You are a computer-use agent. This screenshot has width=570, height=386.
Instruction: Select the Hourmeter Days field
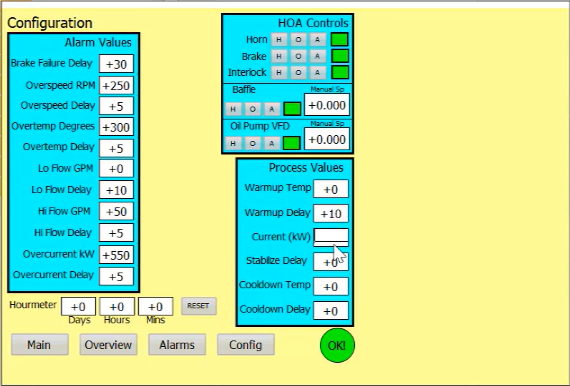[79, 307]
